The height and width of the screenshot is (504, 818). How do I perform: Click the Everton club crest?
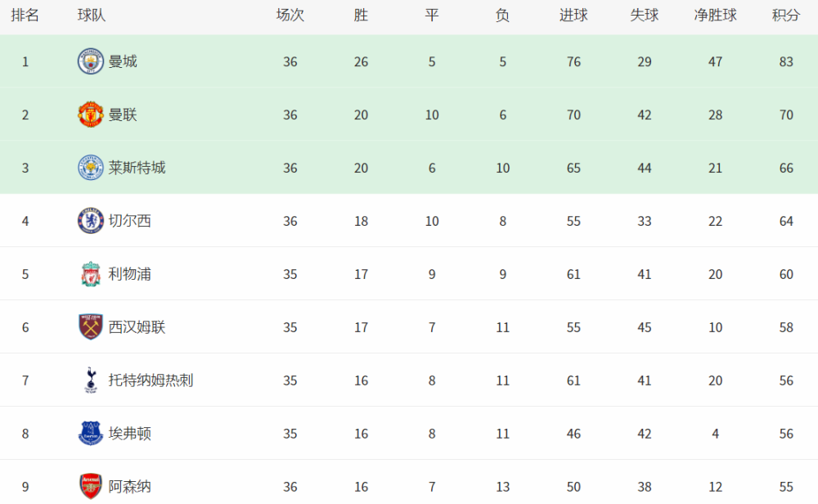(90, 433)
